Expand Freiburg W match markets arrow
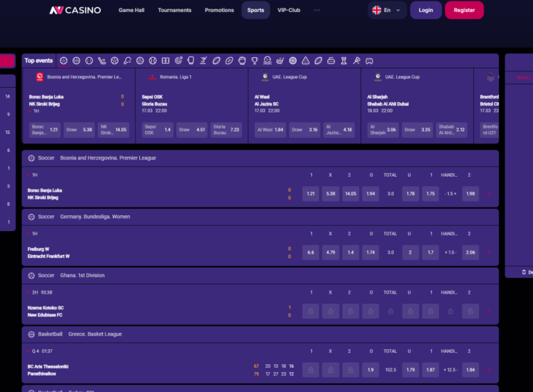The height and width of the screenshot is (392, 533). point(489,252)
